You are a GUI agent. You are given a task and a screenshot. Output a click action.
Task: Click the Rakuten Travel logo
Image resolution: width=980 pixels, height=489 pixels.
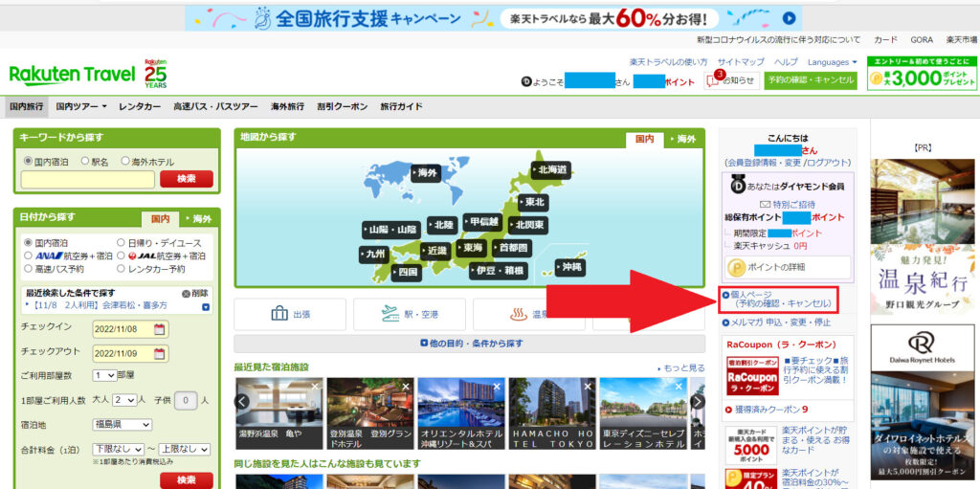pos(73,75)
